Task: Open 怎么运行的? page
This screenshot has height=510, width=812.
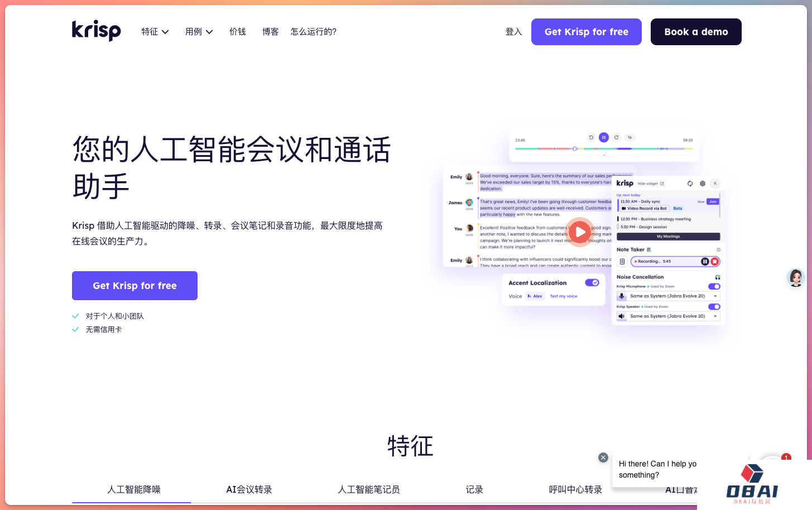Action: [x=314, y=32]
